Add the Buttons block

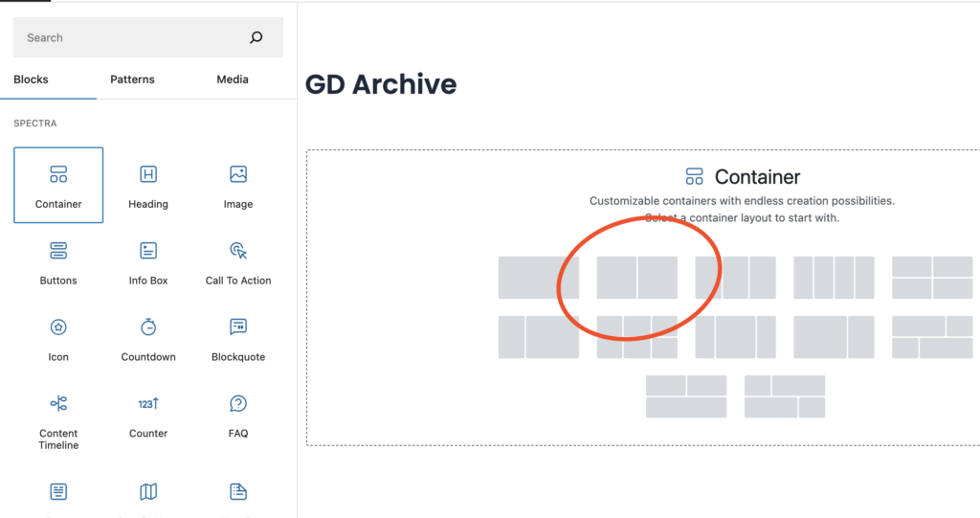tap(58, 260)
